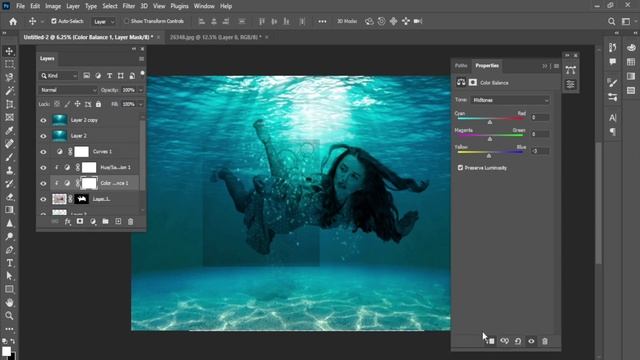Screen dimensions: 640x360
Task: Select the Eyedropper tool
Action: [x=9, y=131]
